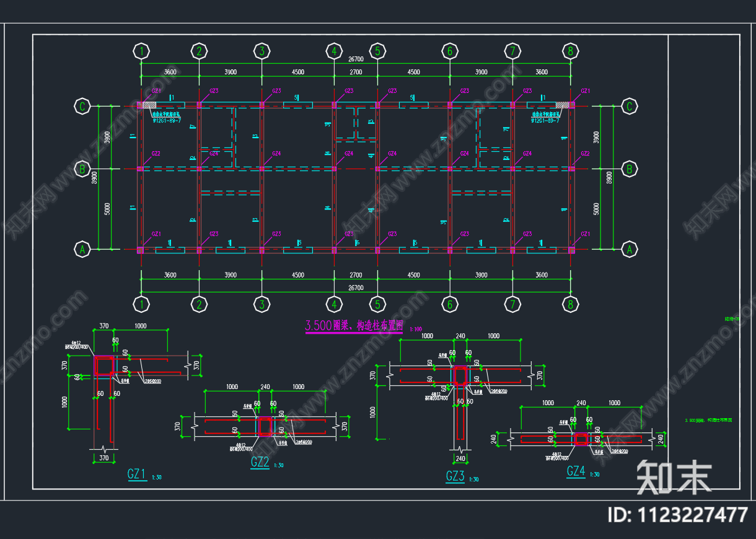Click axis bubble C left of plan
The image size is (756, 539).
click(82, 107)
